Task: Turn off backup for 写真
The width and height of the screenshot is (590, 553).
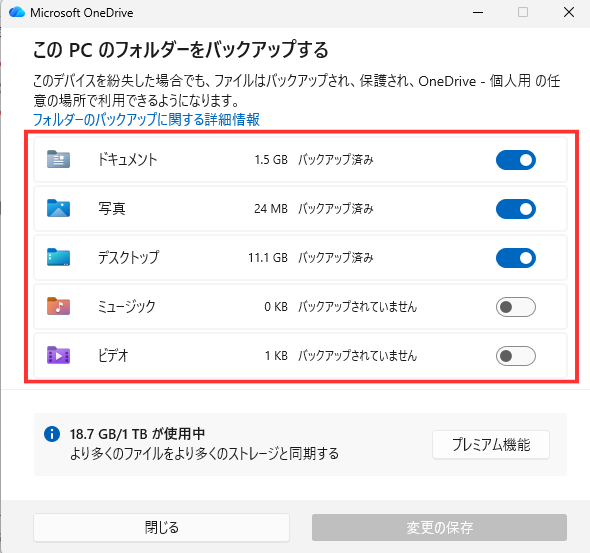Action: pyautogui.click(x=515, y=209)
